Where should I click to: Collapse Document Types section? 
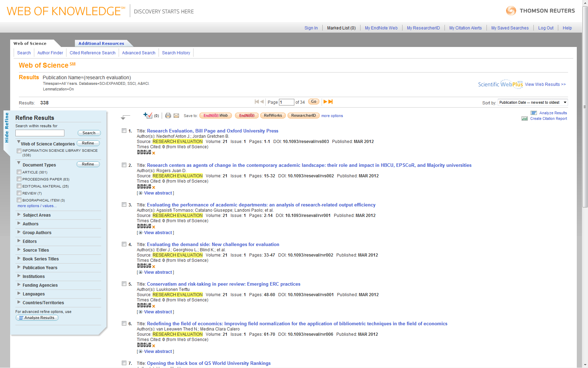tap(19, 163)
